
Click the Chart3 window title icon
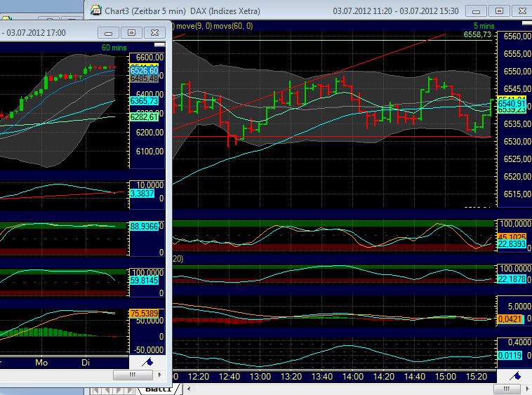pyautogui.click(x=96, y=11)
